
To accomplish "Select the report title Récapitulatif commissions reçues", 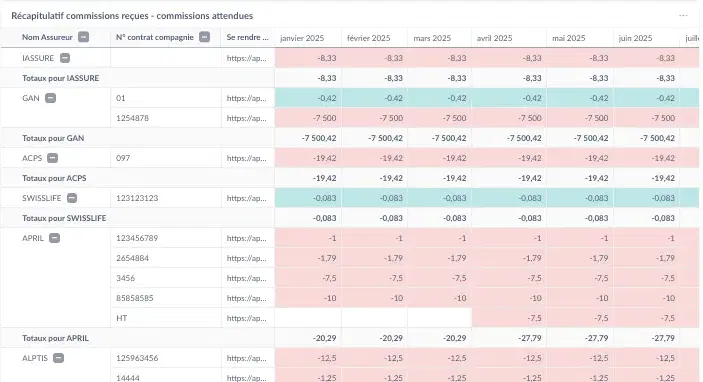I will click(132, 16).
